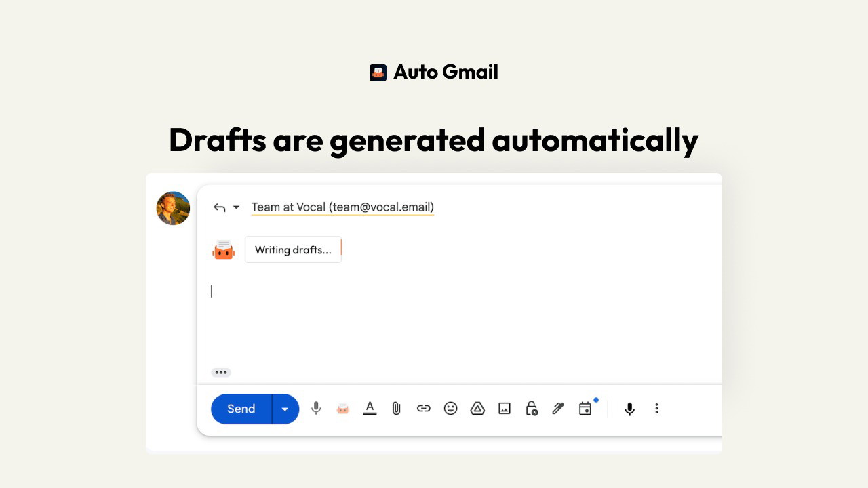Click the Auto Gmail robot icon in toolbar
This screenshot has width=868, height=488.
click(343, 409)
